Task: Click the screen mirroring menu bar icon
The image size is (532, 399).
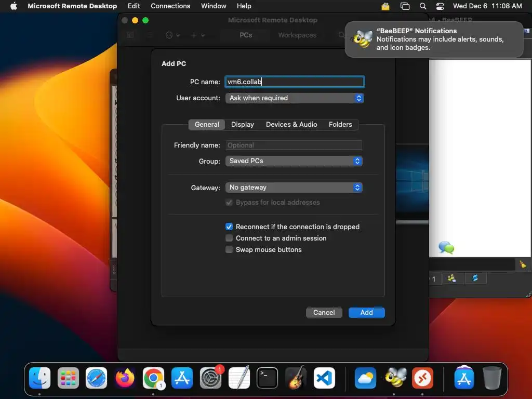Action: click(405, 6)
